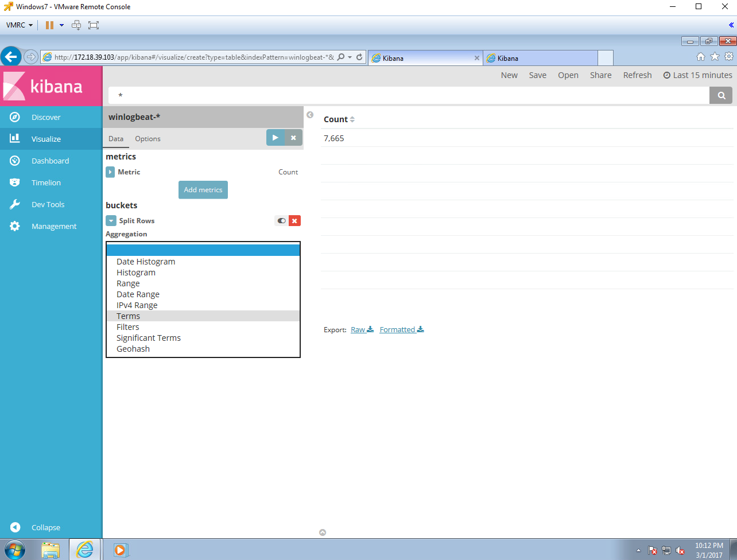Remove the Split Rows bucket
Screen dimensions: 737x560
294,221
